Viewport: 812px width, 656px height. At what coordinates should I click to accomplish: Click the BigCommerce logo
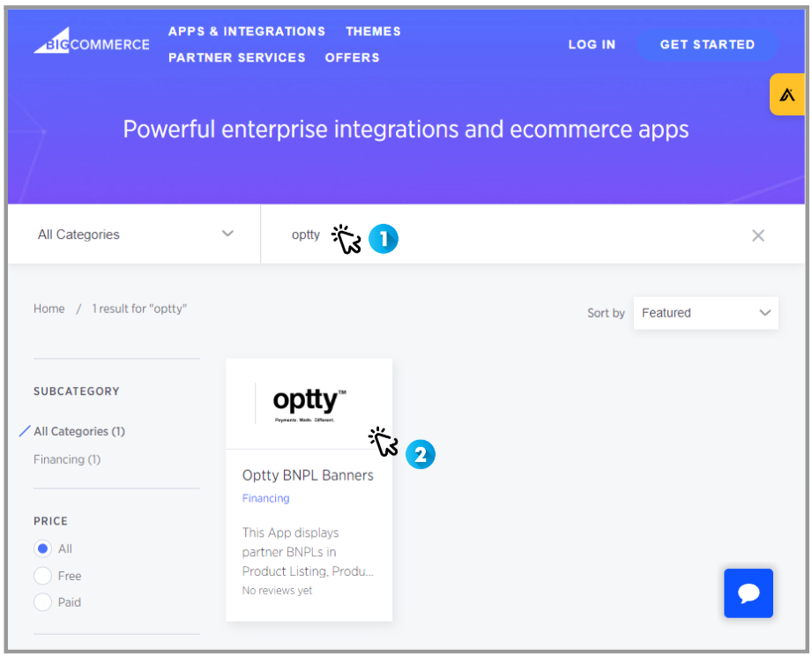(92, 44)
